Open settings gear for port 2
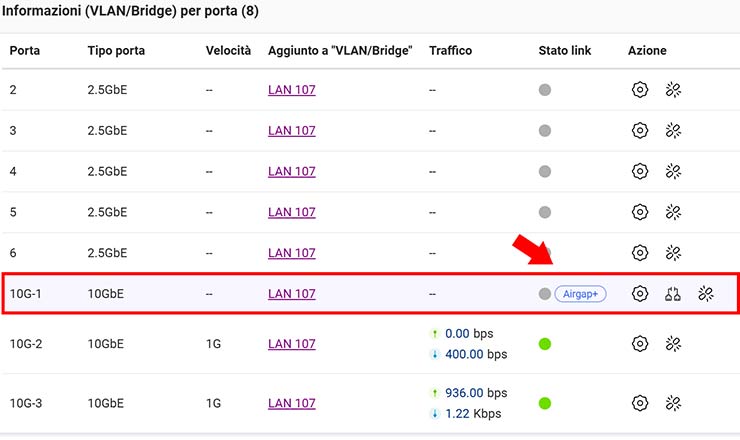The image size is (740, 440). pyautogui.click(x=640, y=90)
